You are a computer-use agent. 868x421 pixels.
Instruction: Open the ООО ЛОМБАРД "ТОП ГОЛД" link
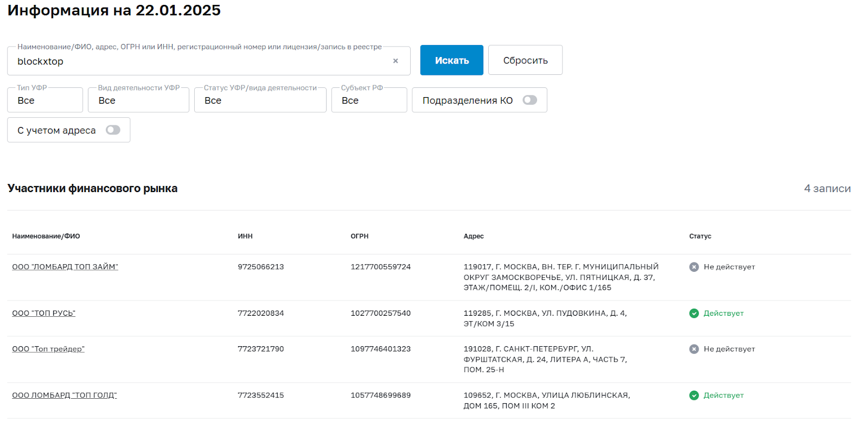pyautogui.click(x=65, y=396)
